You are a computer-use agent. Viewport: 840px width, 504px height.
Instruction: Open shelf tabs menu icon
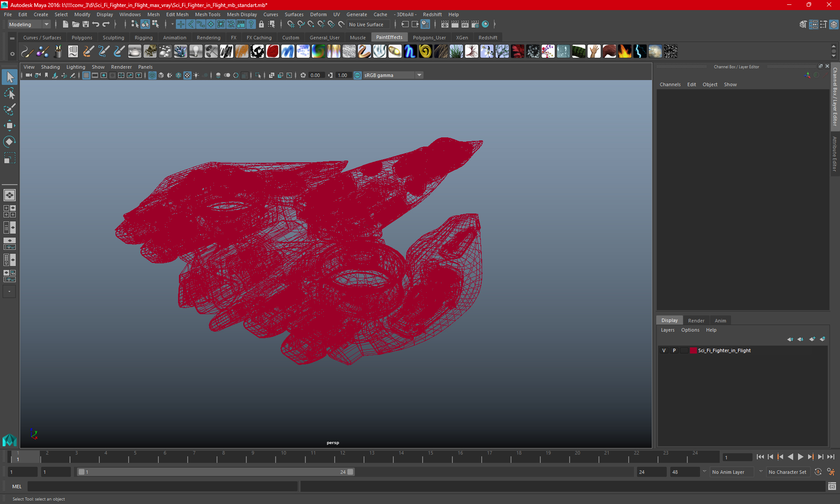pos(12,38)
